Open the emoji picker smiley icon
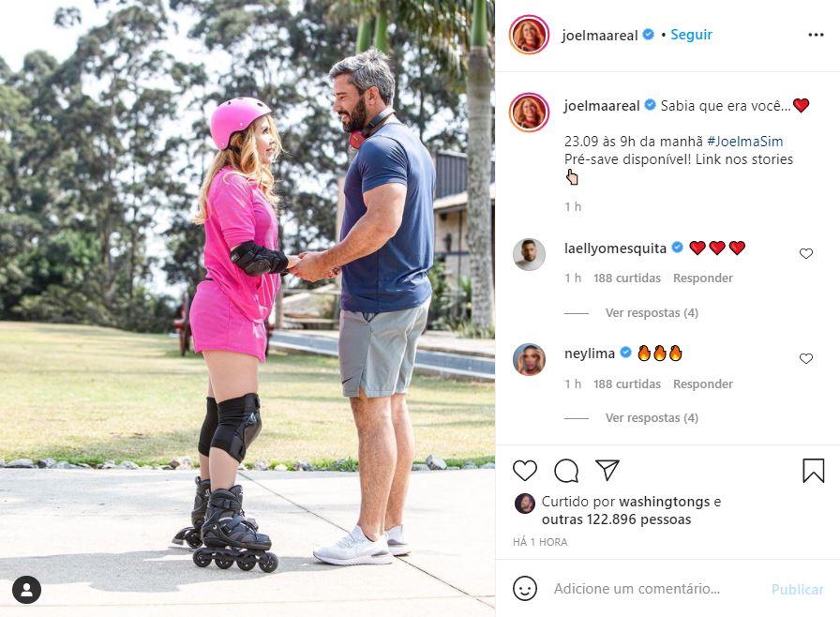Viewport: 840px width, 617px height. [524, 588]
